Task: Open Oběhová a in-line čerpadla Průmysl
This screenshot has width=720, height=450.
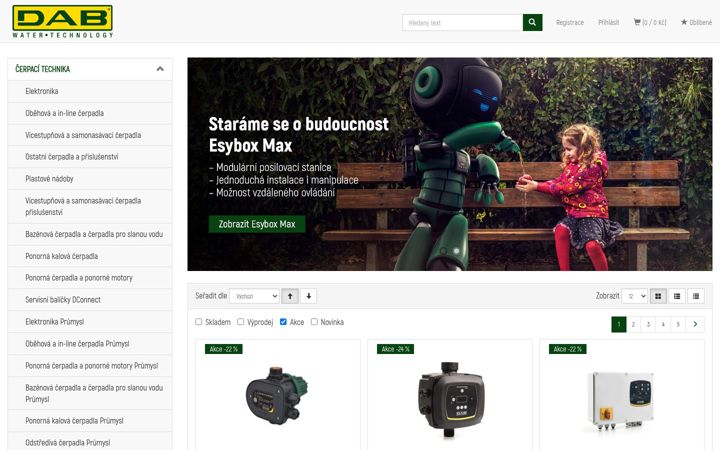Action: 90,343
